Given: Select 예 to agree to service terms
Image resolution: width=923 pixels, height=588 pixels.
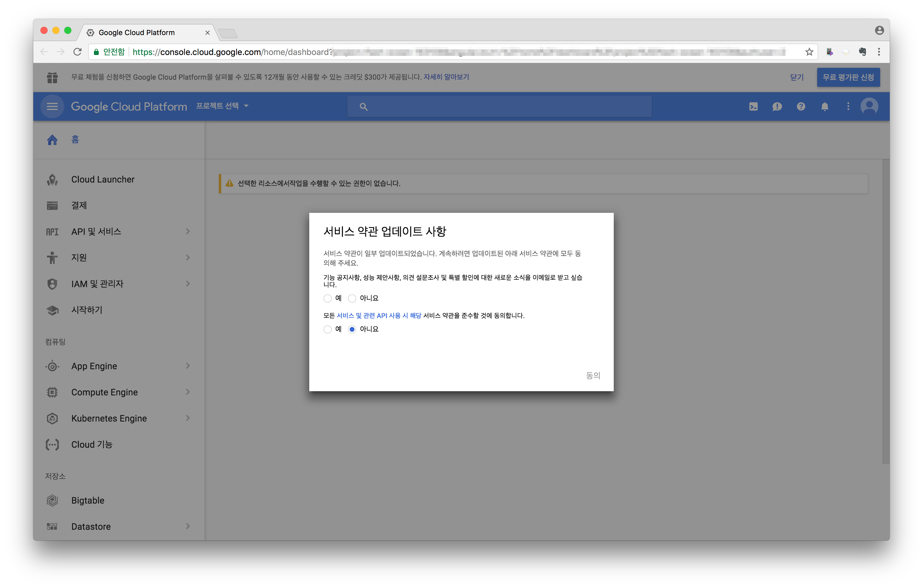Looking at the screenshot, I should click(x=327, y=329).
